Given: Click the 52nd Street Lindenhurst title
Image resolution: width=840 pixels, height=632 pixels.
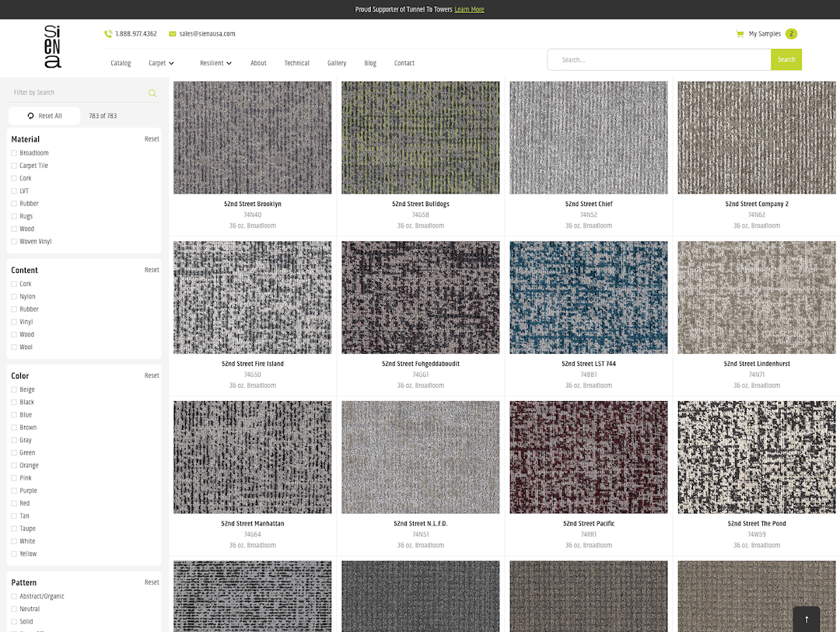Looking at the screenshot, I should click(x=757, y=364).
